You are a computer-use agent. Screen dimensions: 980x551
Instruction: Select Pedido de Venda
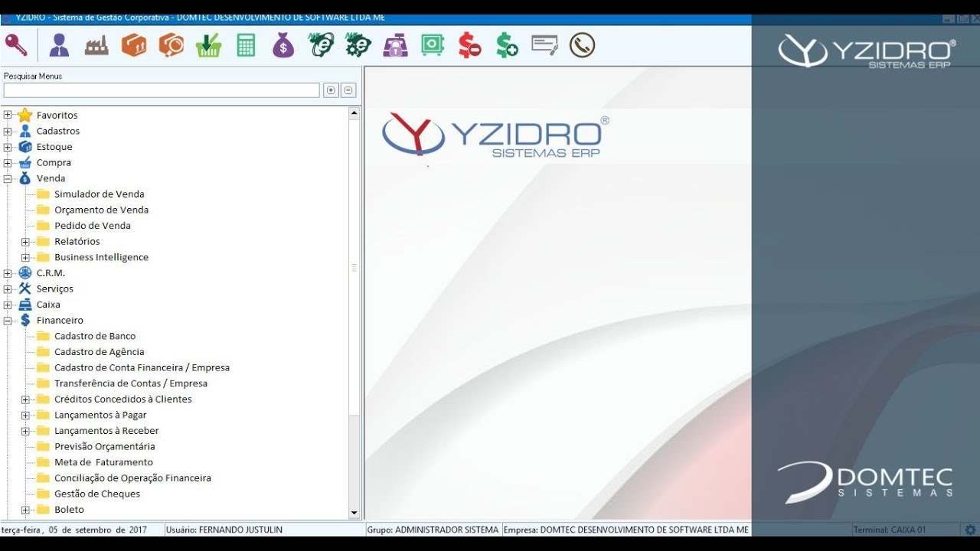[92, 226]
